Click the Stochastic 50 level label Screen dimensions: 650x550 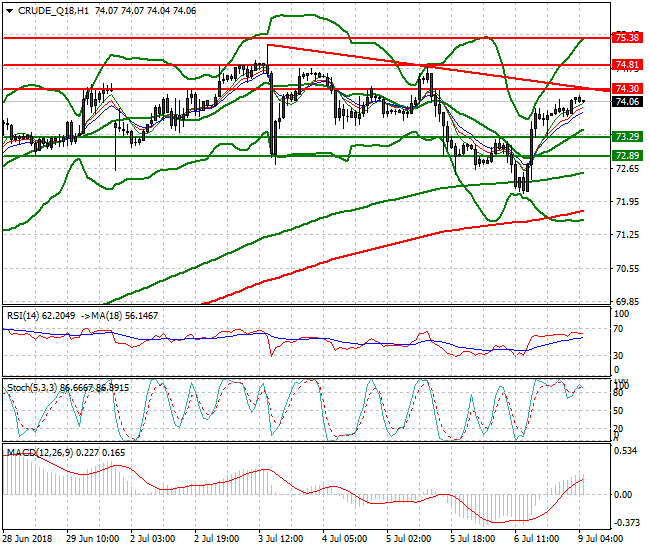(618, 411)
